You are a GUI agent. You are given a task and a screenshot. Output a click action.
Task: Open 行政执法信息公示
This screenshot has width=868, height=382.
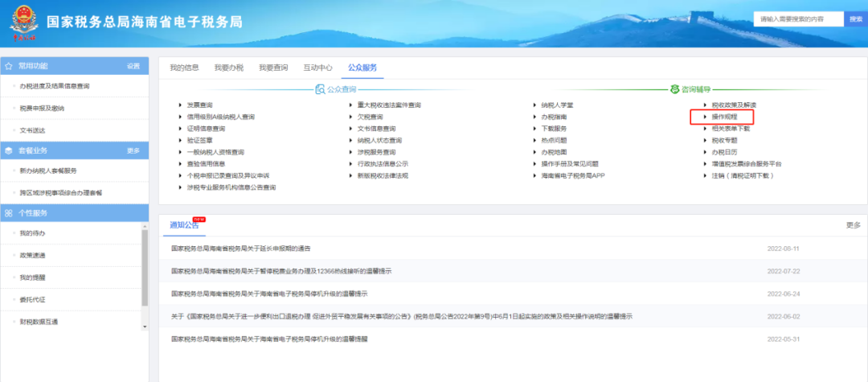tap(383, 164)
